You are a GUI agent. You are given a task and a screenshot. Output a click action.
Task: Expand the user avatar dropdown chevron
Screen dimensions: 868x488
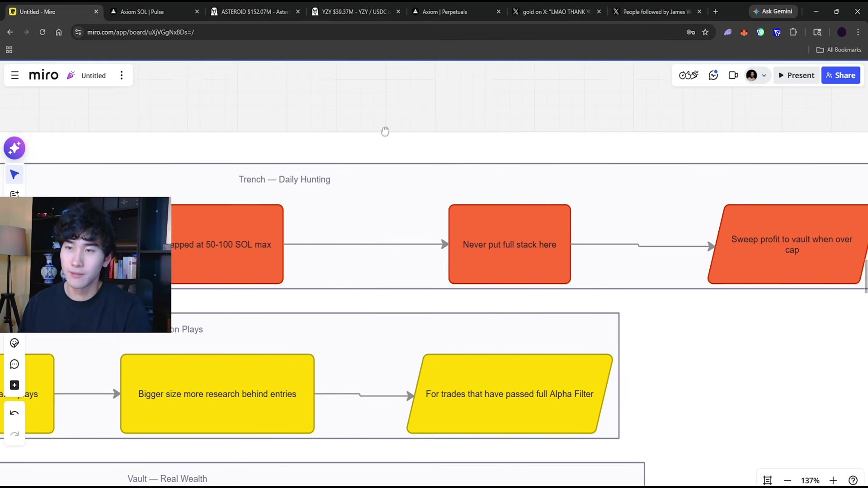(x=764, y=75)
